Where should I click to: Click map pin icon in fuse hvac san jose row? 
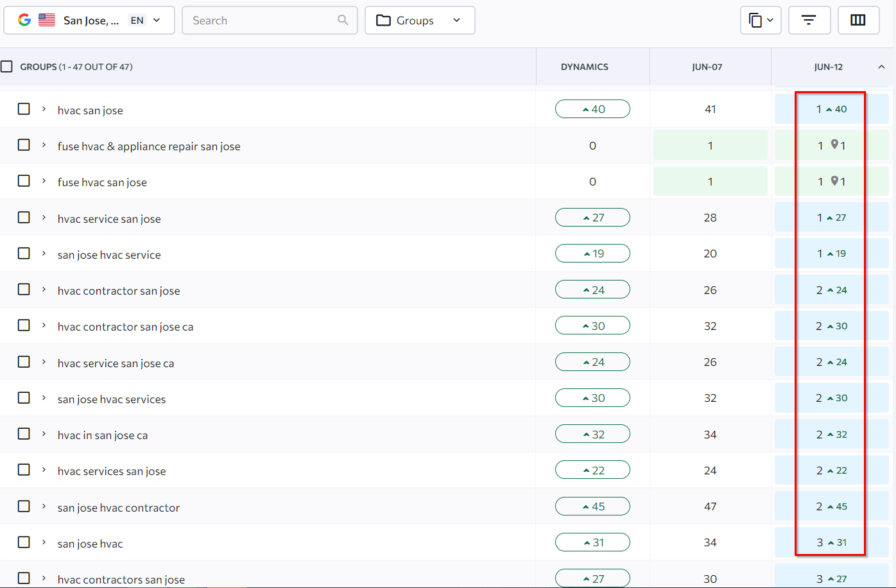pos(834,181)
